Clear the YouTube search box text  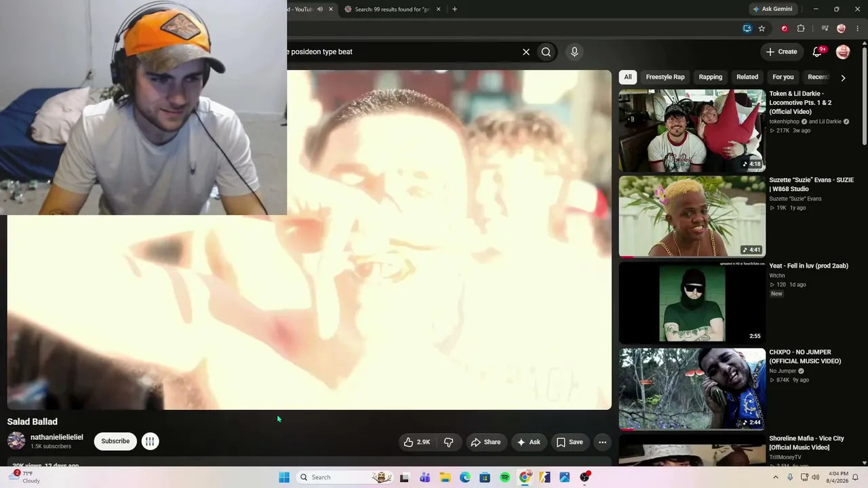[526, 52]
